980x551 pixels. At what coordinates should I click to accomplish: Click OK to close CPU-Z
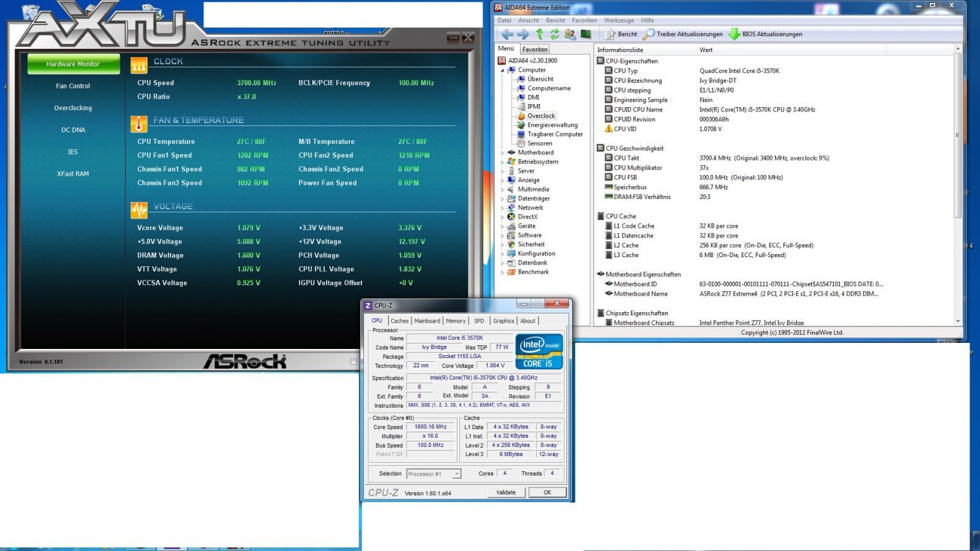[547, 493]
